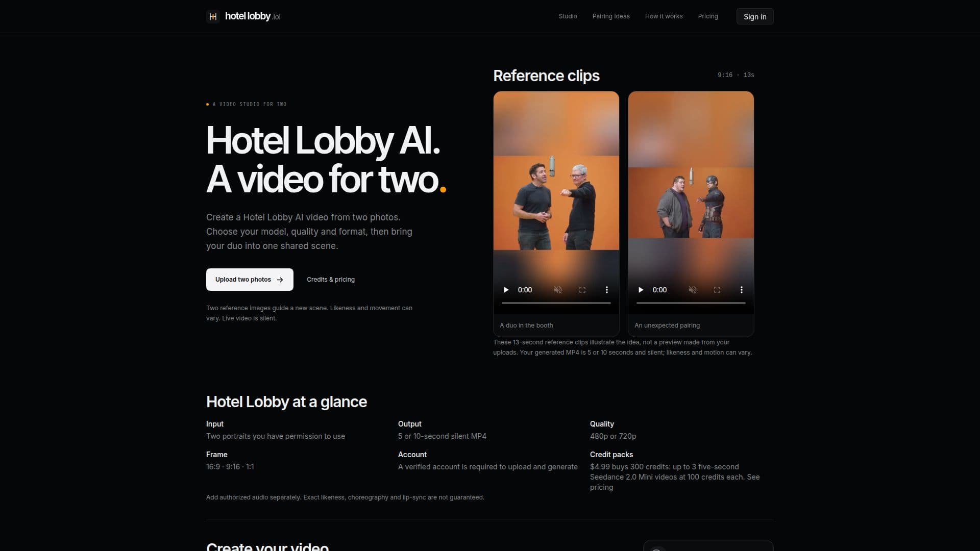The width and height of the screenshot is (980, 551).
Task: Open more options on 'A duo in the booth' clip
Action: [x=607, y=290]
